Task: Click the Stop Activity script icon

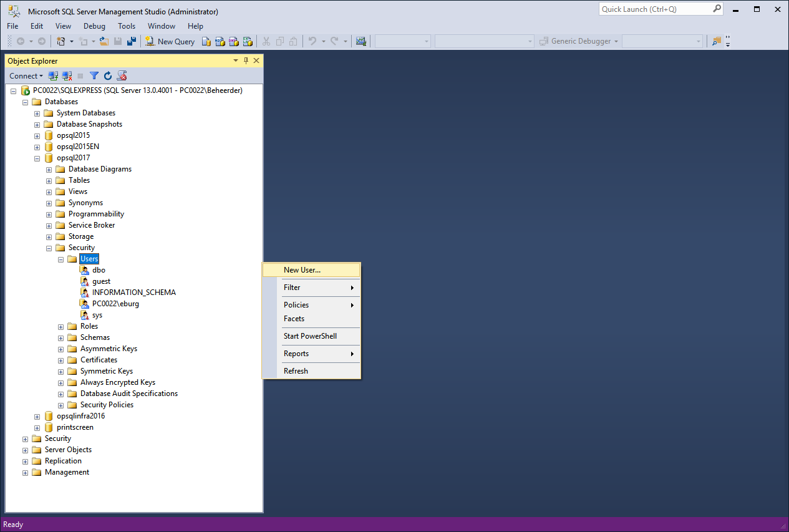Action: point(122,75)
